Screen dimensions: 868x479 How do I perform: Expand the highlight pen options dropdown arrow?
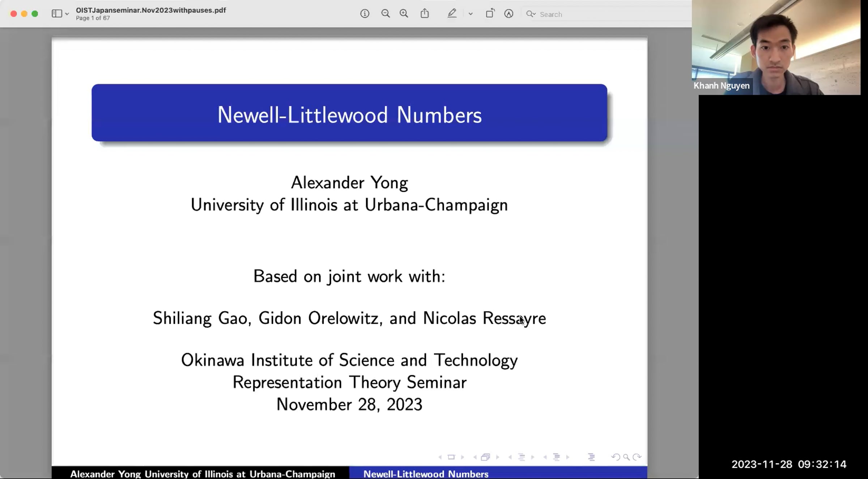click(x=471, y=14)
